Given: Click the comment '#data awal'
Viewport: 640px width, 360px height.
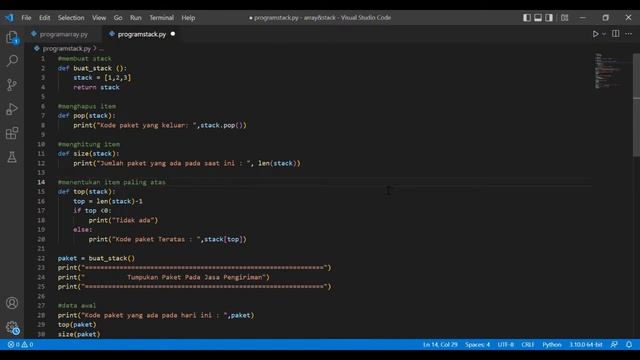Looking at the screenshot, I should point(77,305).
